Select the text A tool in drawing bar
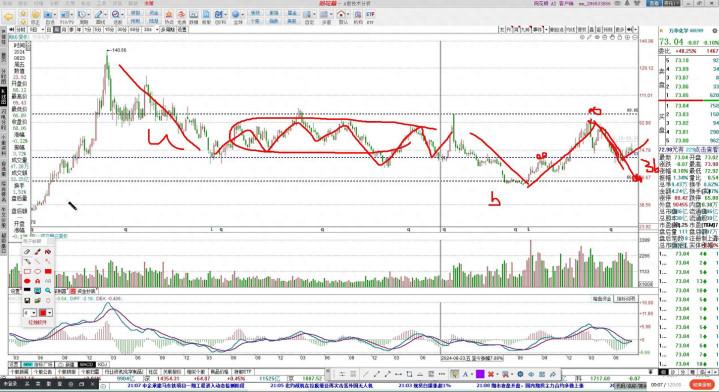This screenshot has width=719, height=392. pyautogui.click(x=465, y=374)
